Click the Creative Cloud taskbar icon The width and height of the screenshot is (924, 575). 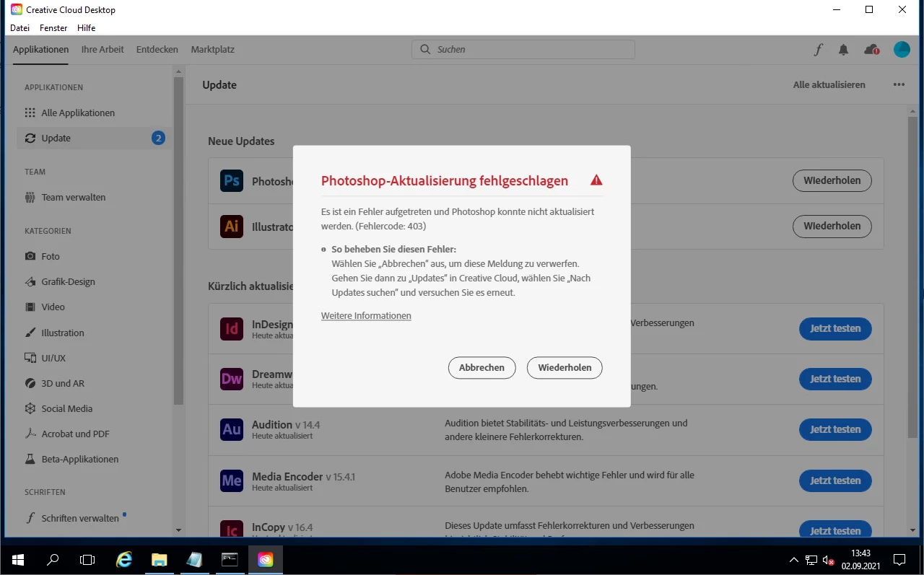point(265,559)
